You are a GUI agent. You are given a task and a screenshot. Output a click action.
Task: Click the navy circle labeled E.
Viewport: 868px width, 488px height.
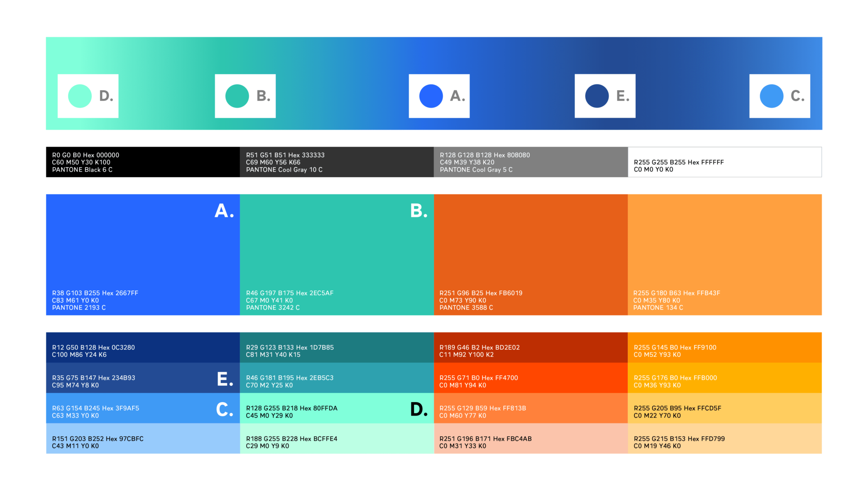click(x=597, y=96)
